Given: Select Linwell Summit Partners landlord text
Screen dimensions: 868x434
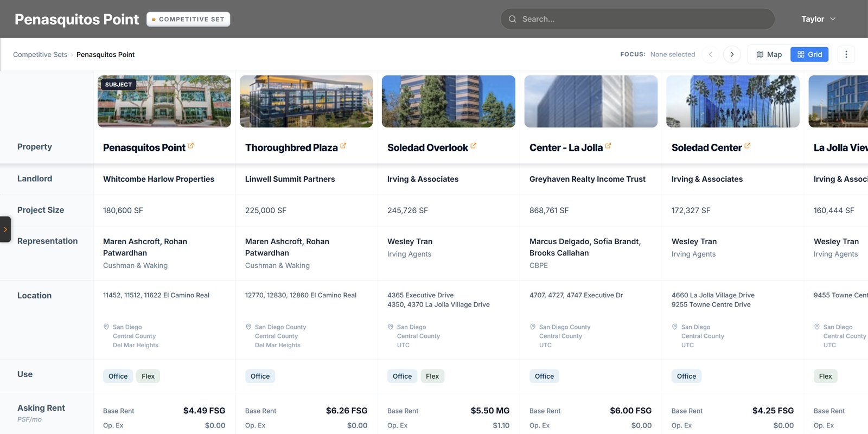Looking at the screenshot, I should click(290, 179).
